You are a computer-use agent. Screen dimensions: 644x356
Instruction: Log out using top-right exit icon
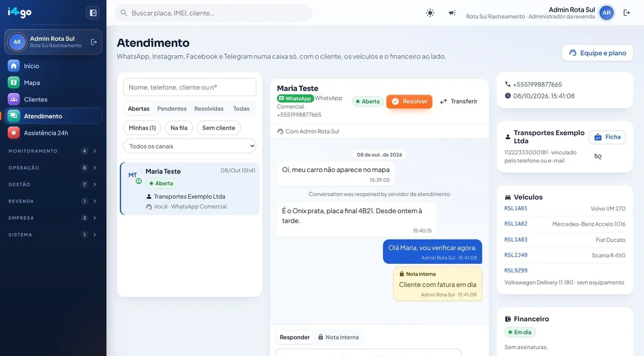pyautogui.click(x=627, y=13)
